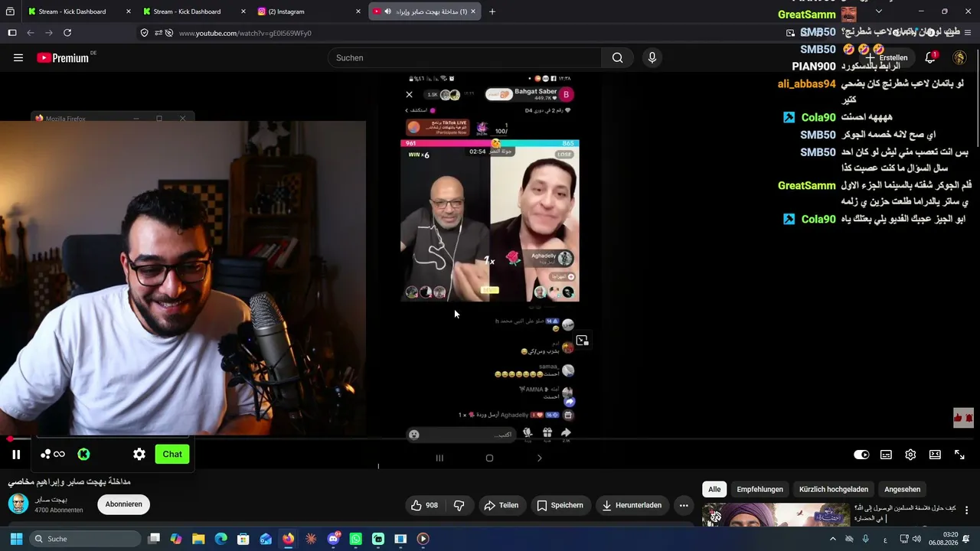Open YouTube player settings gear
The height and width of the screenshot is (551, 980).
click(x=910, y=455)
